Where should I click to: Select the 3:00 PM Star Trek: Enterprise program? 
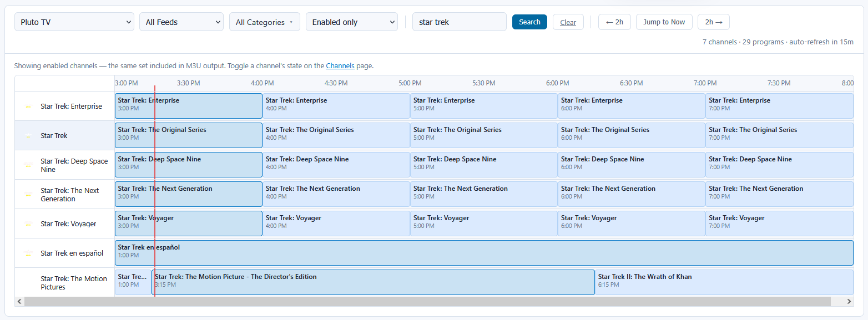coord(189,106)
